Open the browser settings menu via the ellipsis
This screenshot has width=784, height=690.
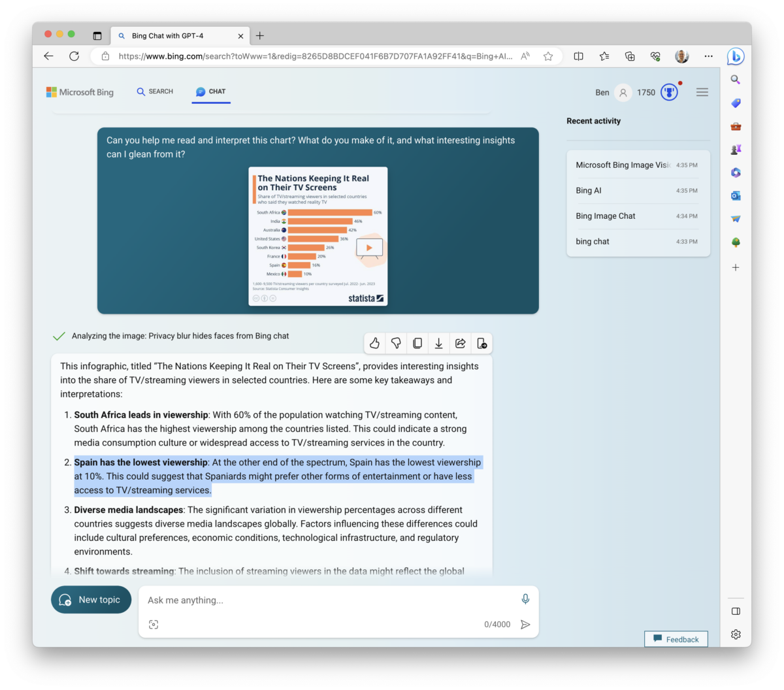708,56
